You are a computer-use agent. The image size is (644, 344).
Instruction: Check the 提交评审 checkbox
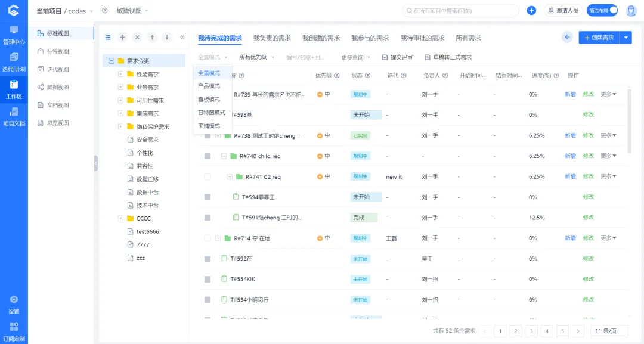pos(385,57)
